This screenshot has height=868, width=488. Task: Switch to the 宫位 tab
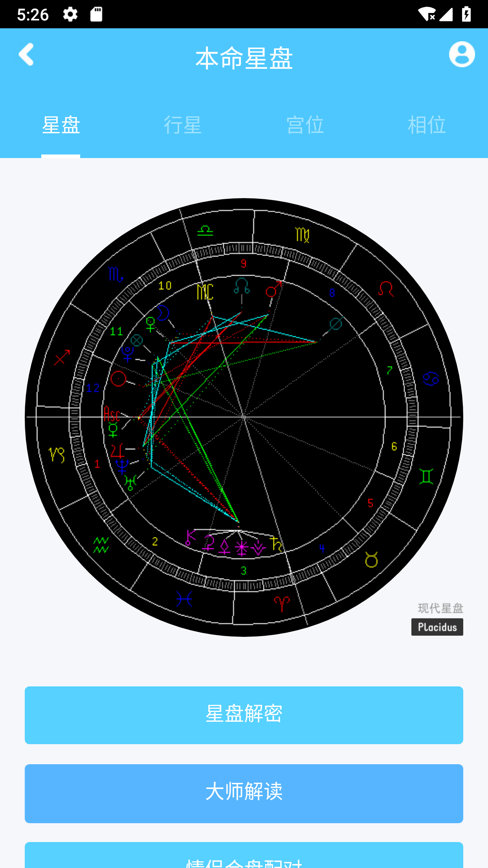pyautogui.click(x=305, y=125)
